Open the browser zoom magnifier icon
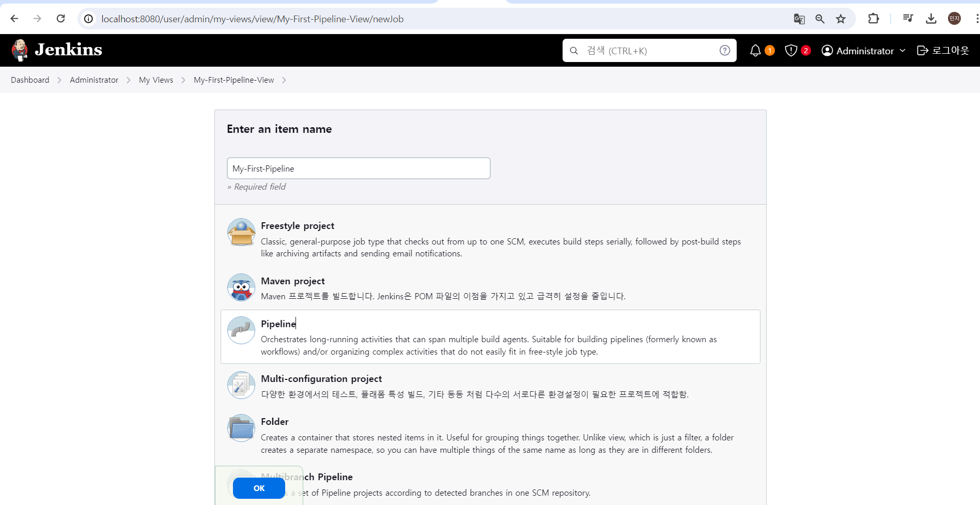 pos(820,19)
